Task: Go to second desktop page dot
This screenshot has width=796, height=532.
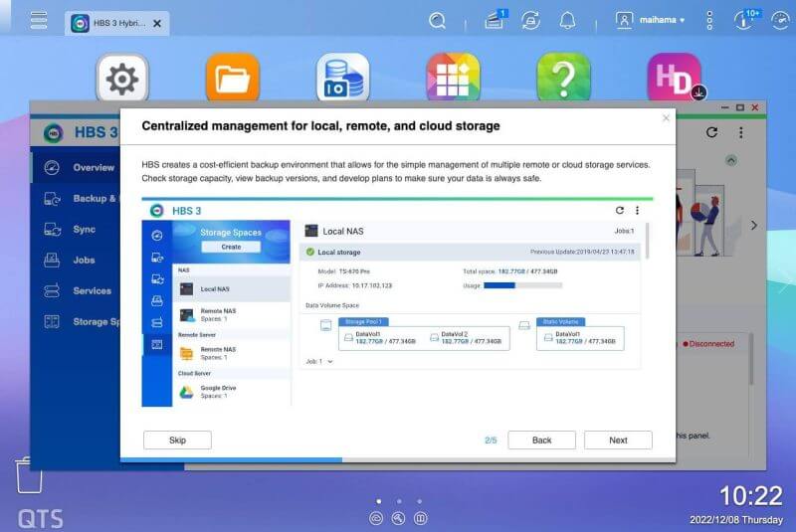Action: tap(399, 501)
